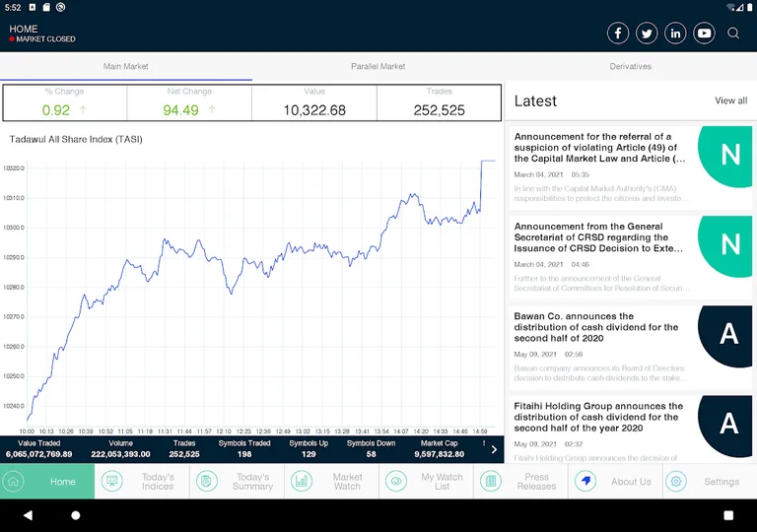
Task: Open the LinkedIn social link icon
Action: pos(675,33)
